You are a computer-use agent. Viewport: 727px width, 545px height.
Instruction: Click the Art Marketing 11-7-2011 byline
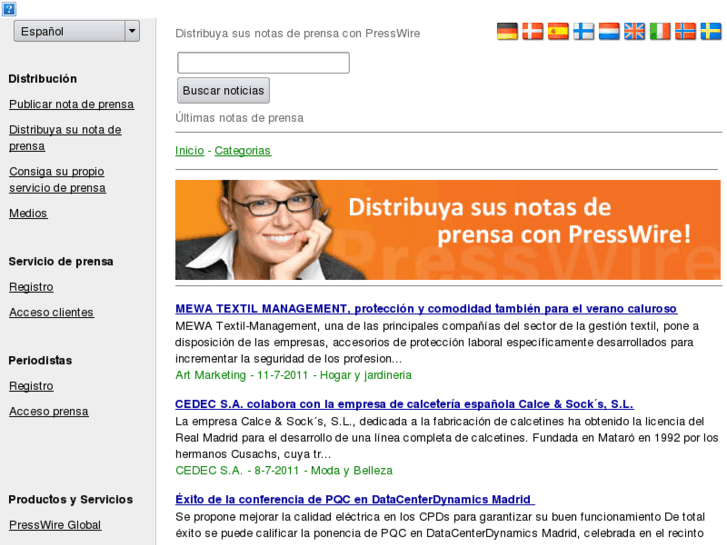(x=293, y=375)
